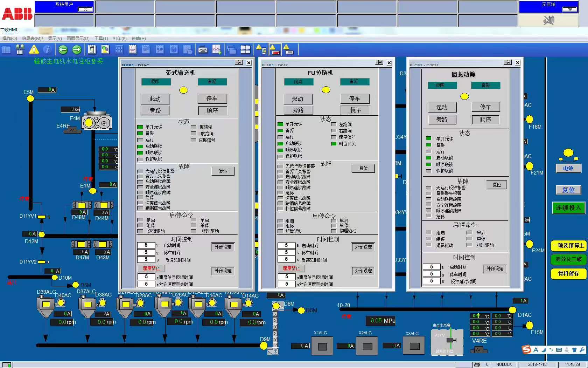Open the yellow warning triangle alarm list icon
Viewport: 588px width, 368px height.
(x=34, y=49)
